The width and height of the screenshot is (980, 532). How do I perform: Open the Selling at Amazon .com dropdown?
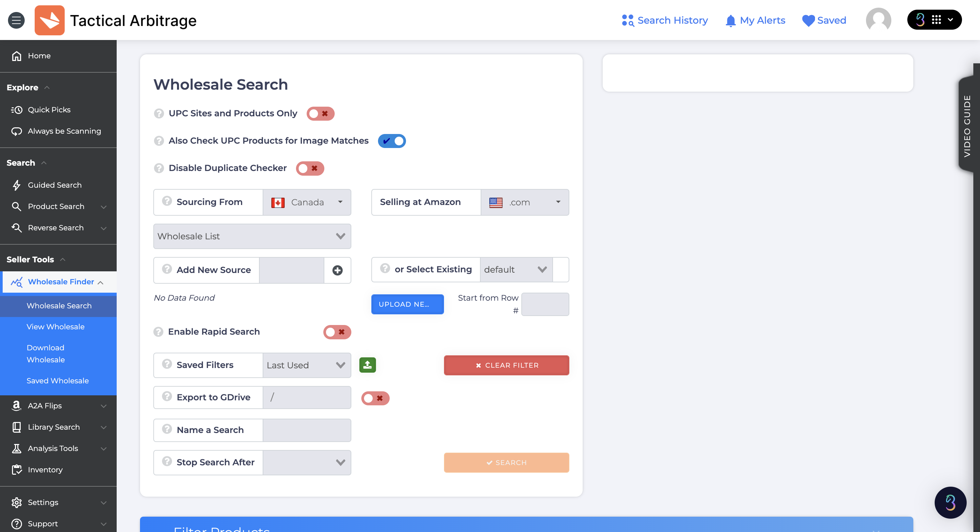(525, 202)
